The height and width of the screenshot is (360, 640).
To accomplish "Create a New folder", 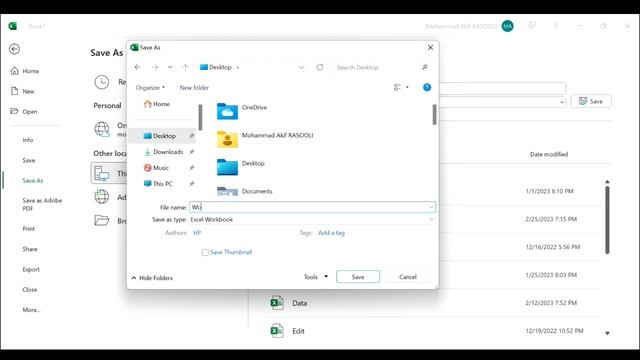I will pos(194,87).
